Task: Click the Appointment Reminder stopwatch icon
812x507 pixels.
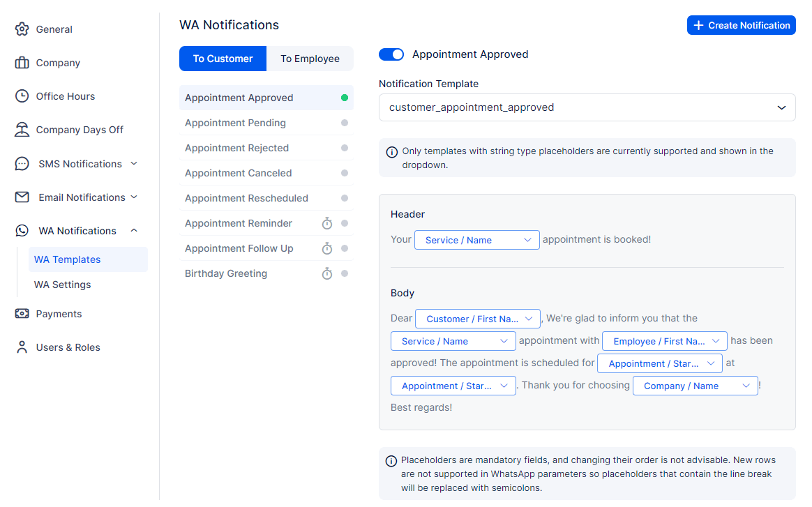Action: point(327,224)
